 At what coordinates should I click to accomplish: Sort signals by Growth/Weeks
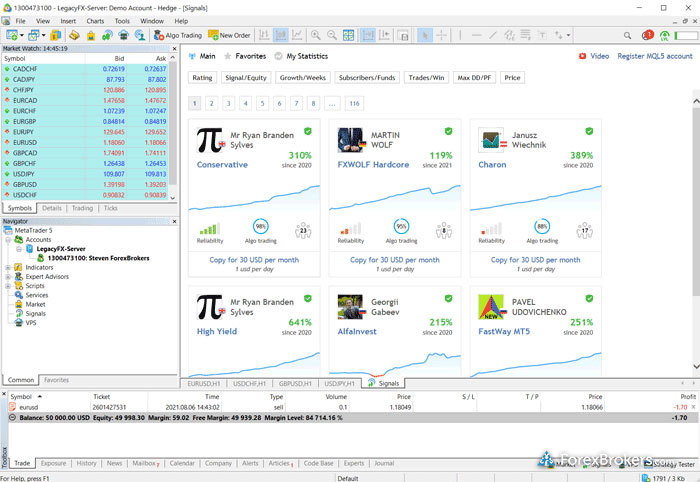303,78
